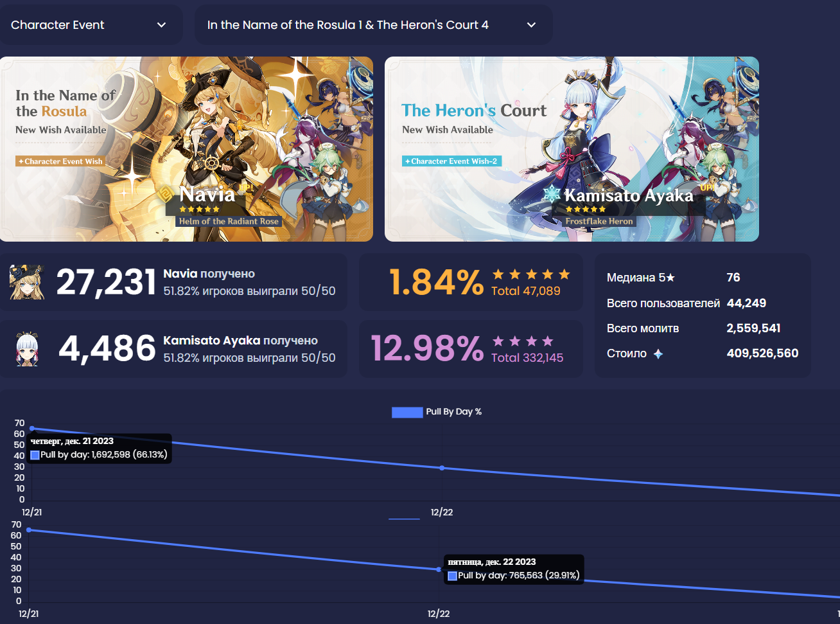This screenshot has height=624, width=840.
Task: Click the Navia получено label
Action: 209,274
